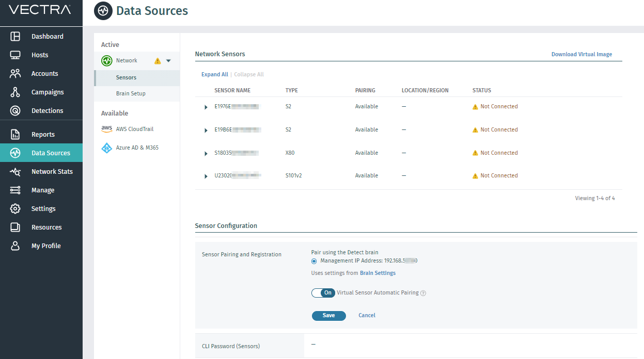Click the Dashboard icon in sidebar

pos(15,37)
